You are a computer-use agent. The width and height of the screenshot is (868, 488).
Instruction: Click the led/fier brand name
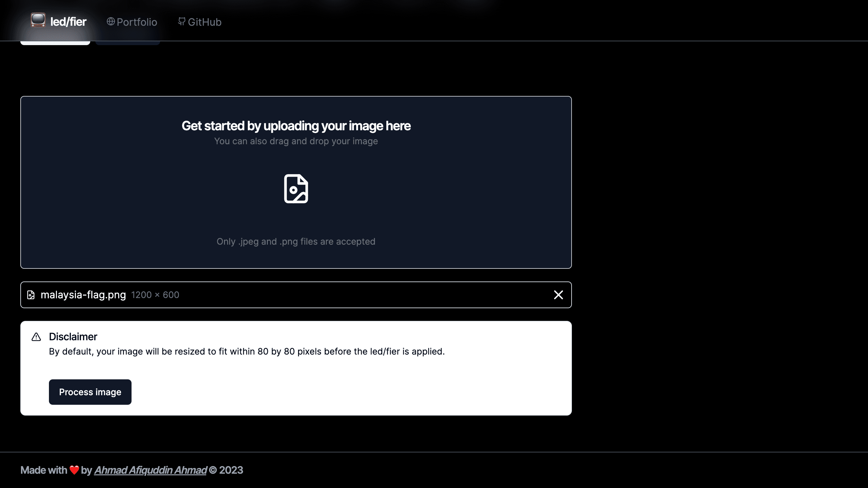pyautogui.click(x=68, y=22)
